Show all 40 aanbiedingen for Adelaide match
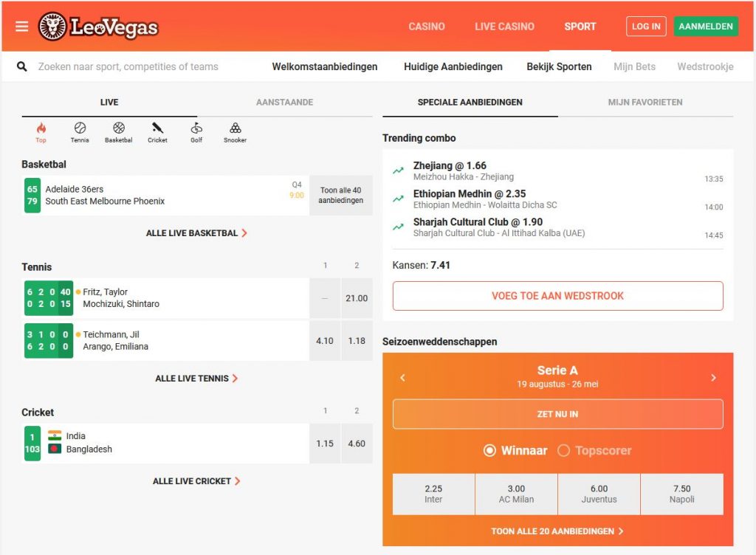Viewport: 756px width, 555px height. [341, 195]
